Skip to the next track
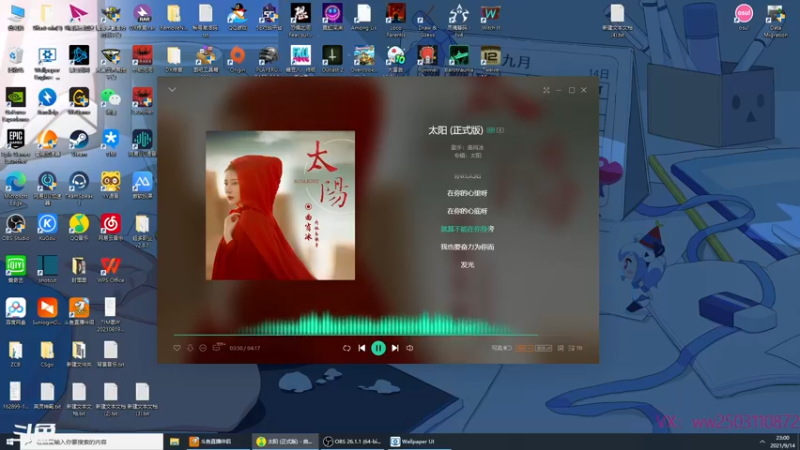Viewport: 800px width, 450px height. coord(395,348)
